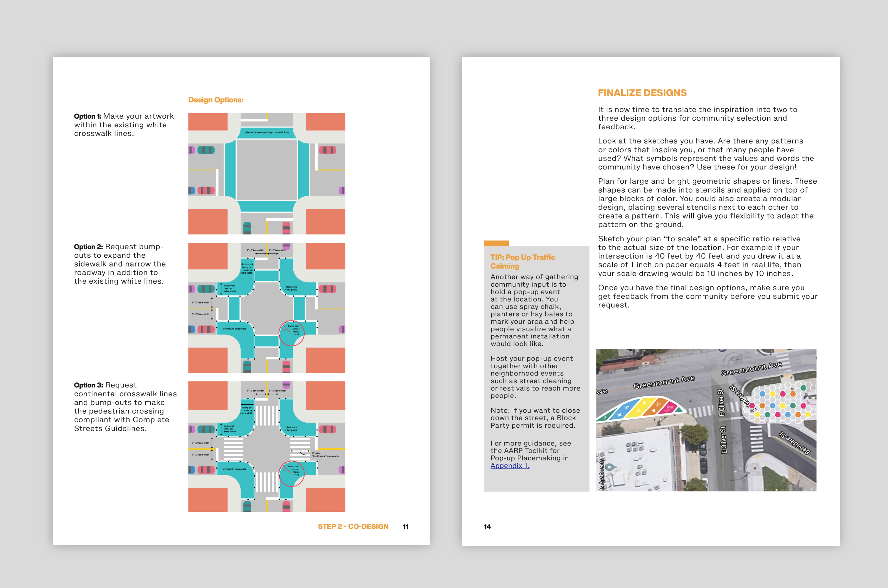This screenshot has width=888, height=588.
Task: Click the Design Options heading
Action: 216,100
